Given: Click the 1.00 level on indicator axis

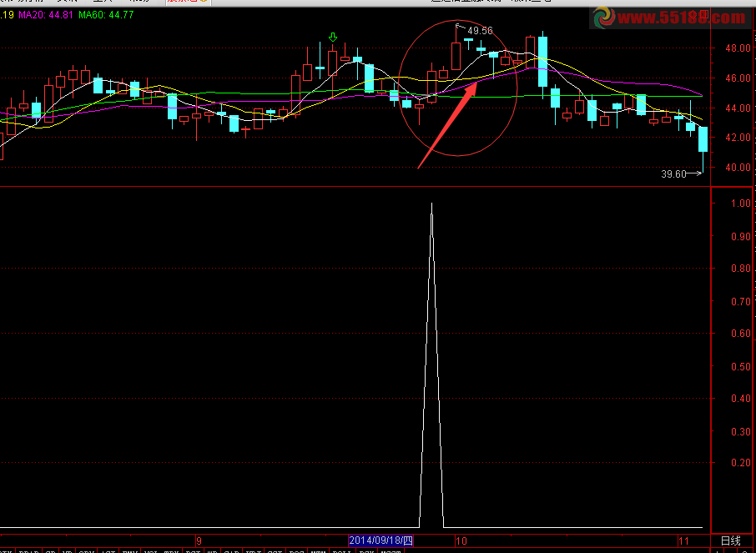Looking at the screenshot, I should [739, 204].
